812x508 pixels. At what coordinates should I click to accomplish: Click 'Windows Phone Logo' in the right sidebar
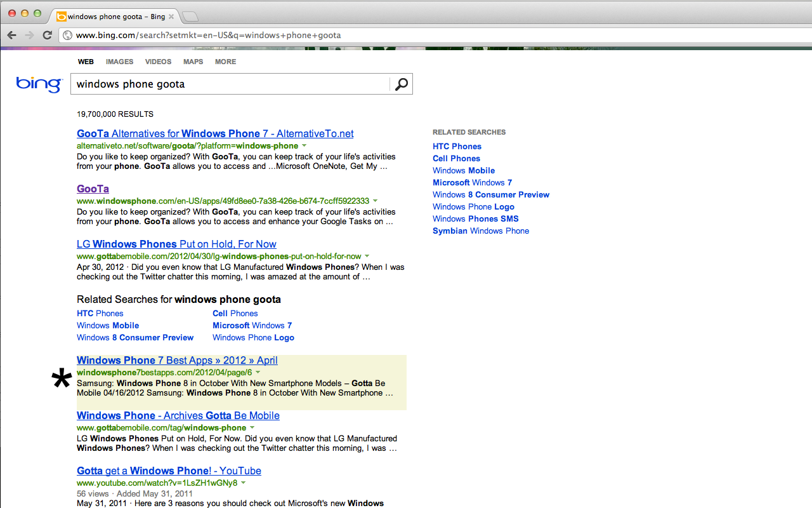point(473,206)
